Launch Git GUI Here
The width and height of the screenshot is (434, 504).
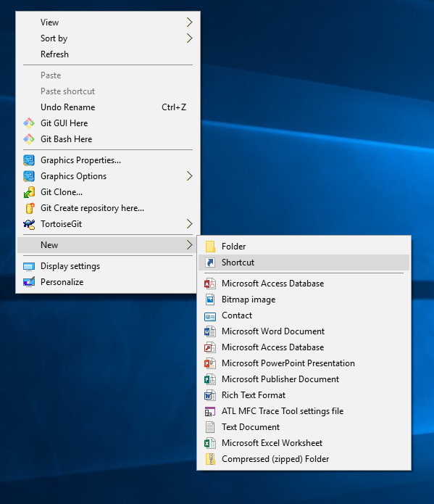(108, 123)
